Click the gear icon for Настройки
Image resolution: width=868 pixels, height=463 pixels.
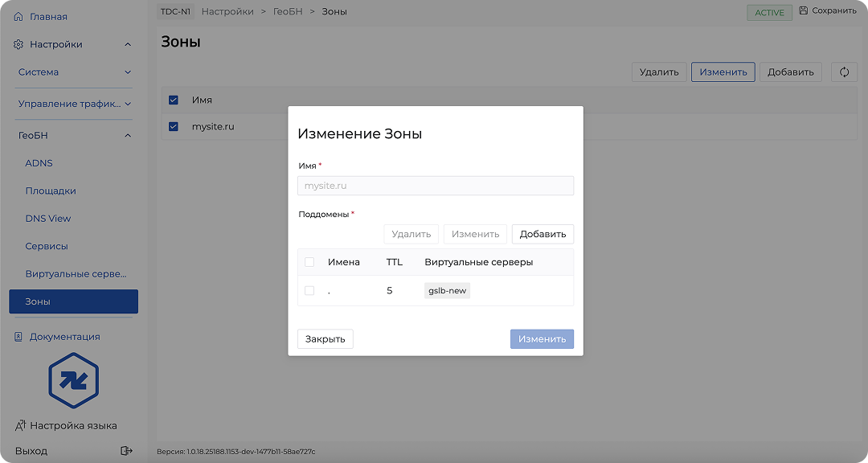18,45
